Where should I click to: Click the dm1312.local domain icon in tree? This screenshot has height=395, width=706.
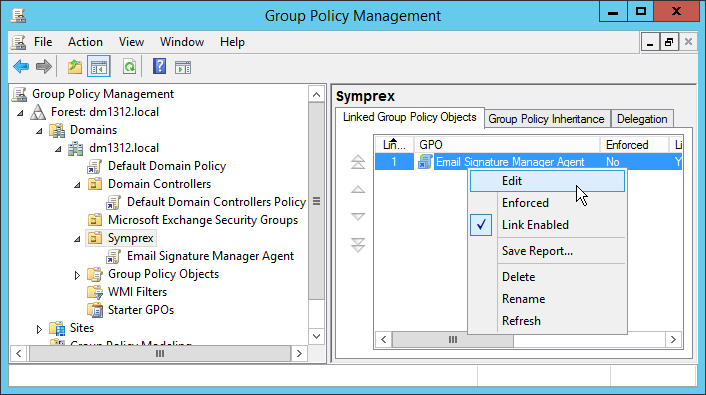coord(76,148)
